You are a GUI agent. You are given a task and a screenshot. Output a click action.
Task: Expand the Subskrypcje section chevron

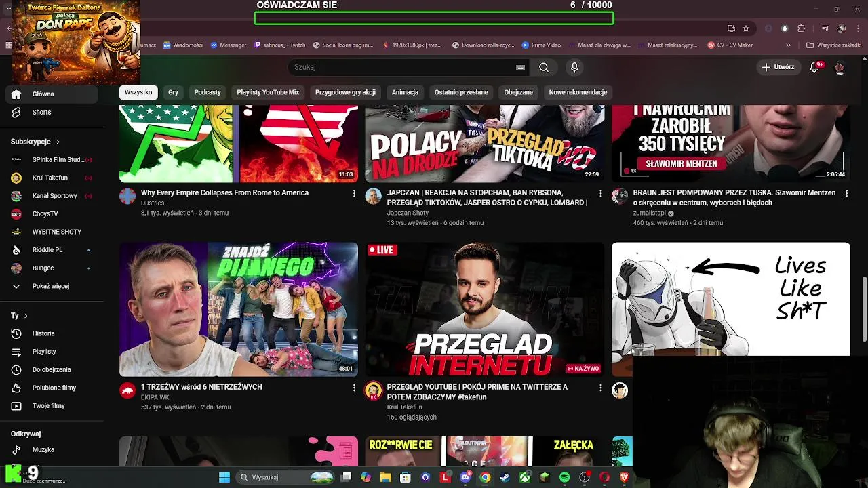pos(58,142)
